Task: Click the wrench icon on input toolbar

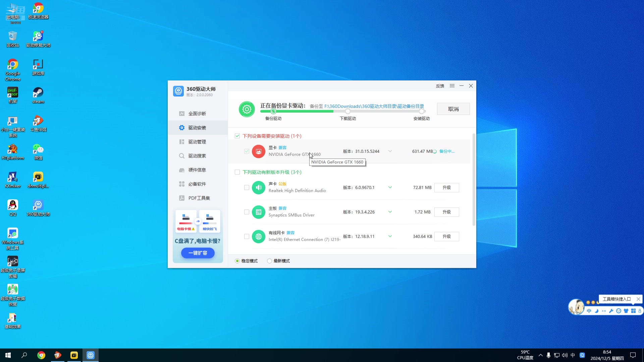Action: [611, 311]
